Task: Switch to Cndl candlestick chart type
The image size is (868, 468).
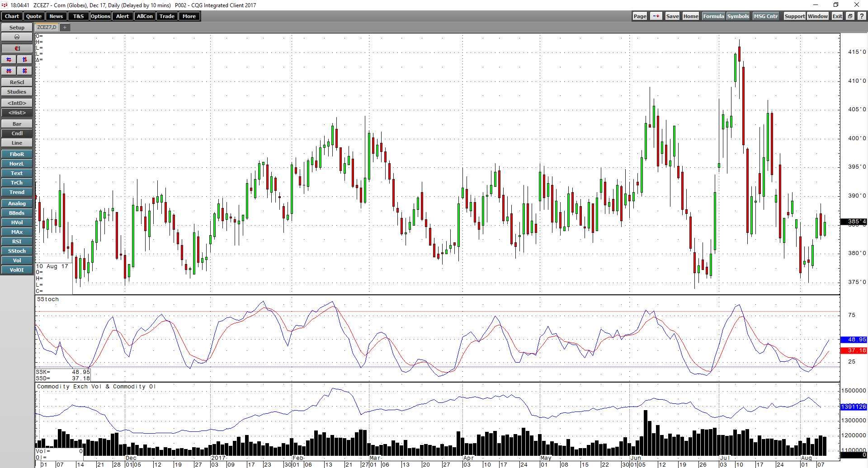Action: pos(17,133)
